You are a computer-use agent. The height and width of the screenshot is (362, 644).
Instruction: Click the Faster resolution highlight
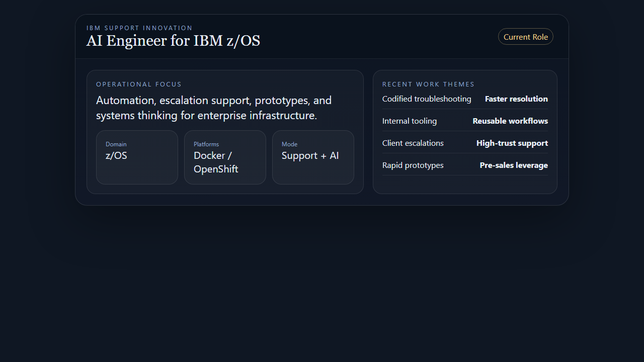coord(516,99)
